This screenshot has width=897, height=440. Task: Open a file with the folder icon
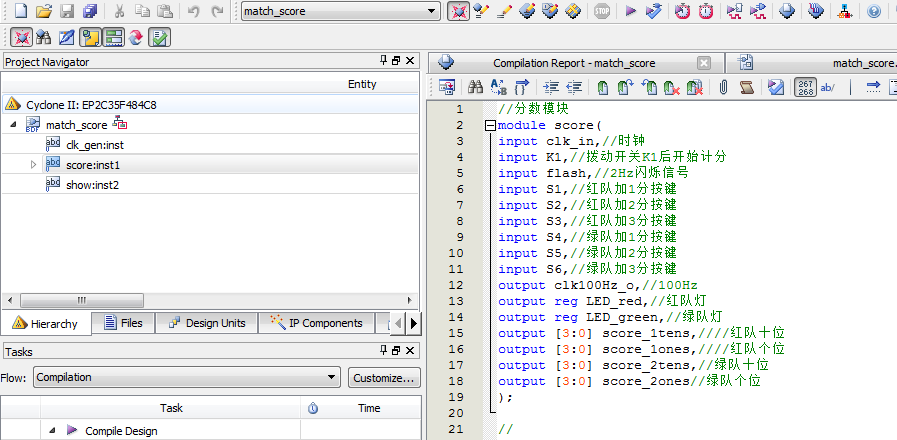click(43, 12)
